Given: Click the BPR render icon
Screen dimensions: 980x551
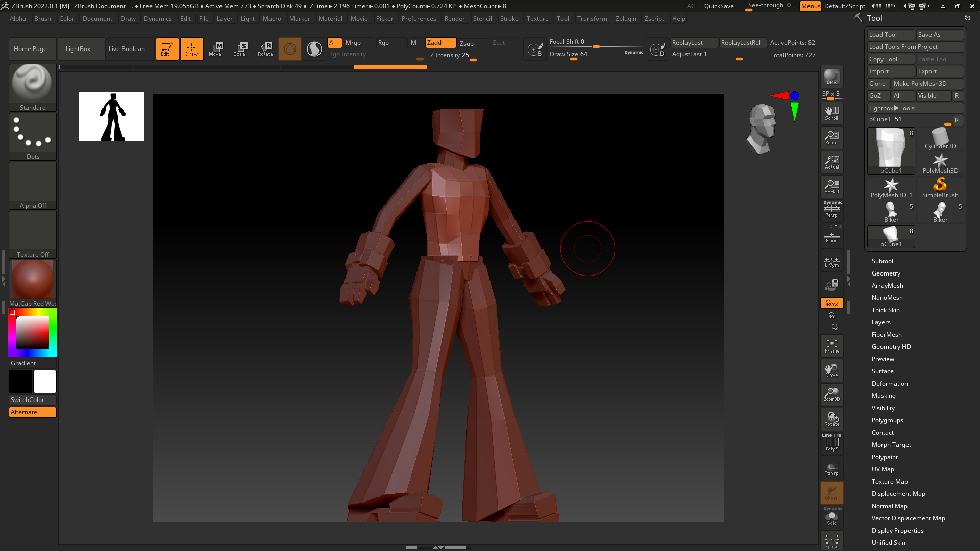Looking at the screenshot, I should [831, 77].
